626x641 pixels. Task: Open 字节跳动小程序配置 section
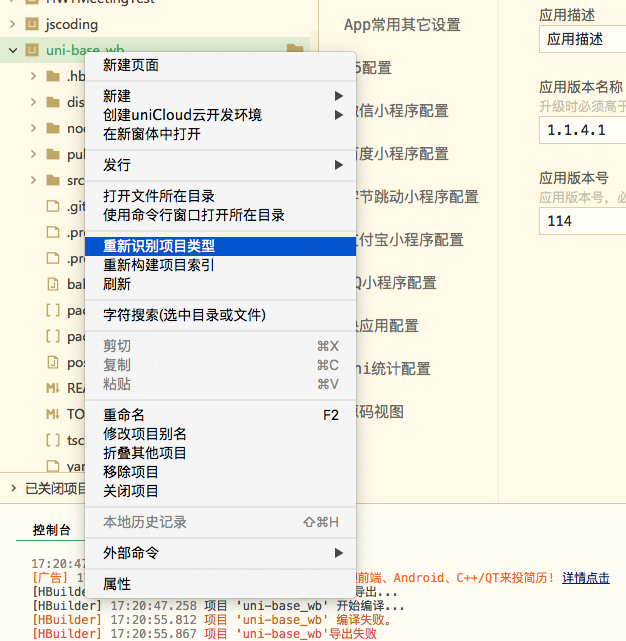click(x=417, y=197)
